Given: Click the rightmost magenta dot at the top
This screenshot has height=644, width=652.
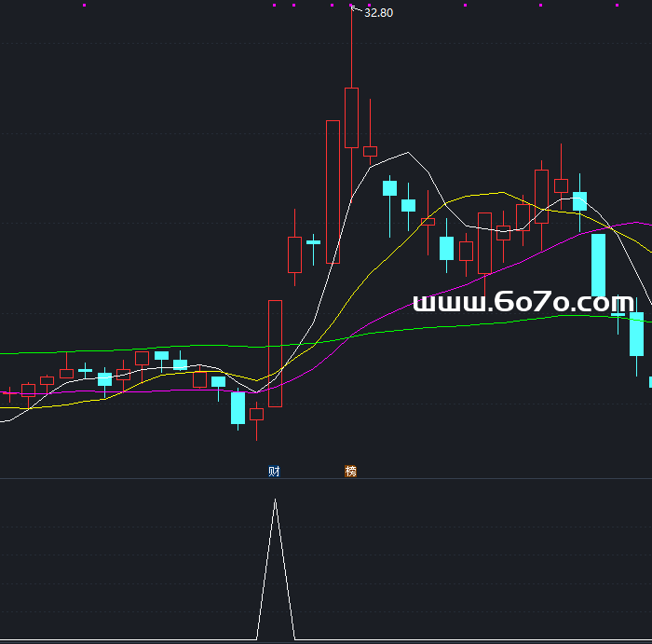Looking at the screenshot, I should pyautogui.click(x=617, y=6).
